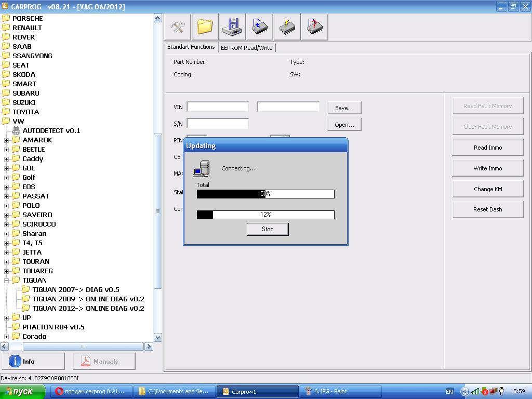
Task: Click the Write Immo button
Action: [x=488, y=168]
